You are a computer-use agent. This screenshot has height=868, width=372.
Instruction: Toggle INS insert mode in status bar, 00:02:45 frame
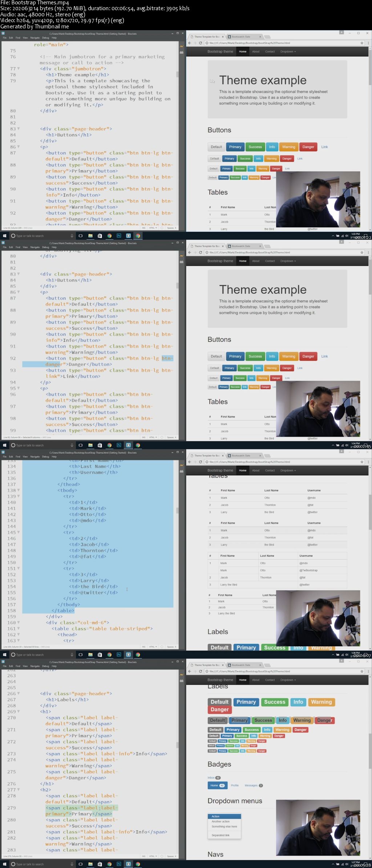coord(144,437)
